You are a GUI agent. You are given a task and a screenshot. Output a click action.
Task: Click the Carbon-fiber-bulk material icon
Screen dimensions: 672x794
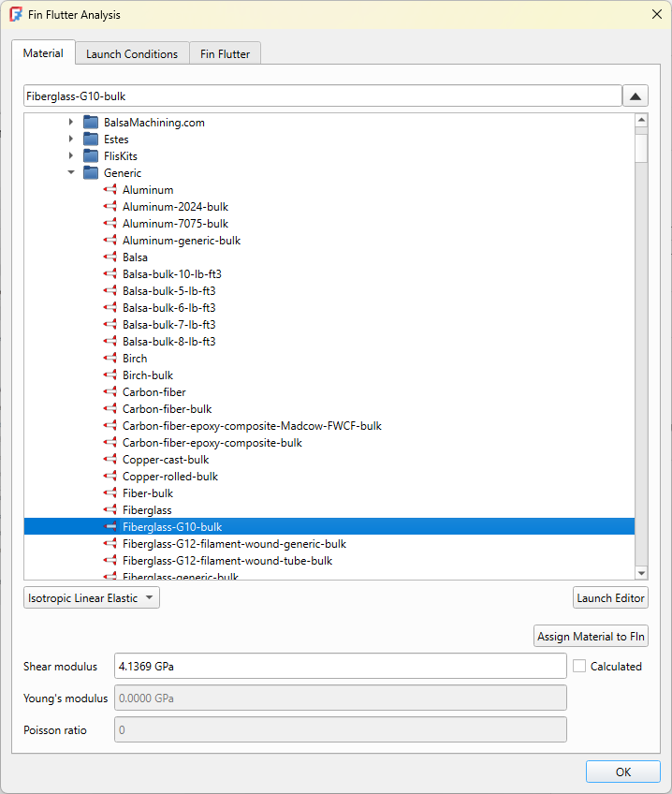(110, 408)
